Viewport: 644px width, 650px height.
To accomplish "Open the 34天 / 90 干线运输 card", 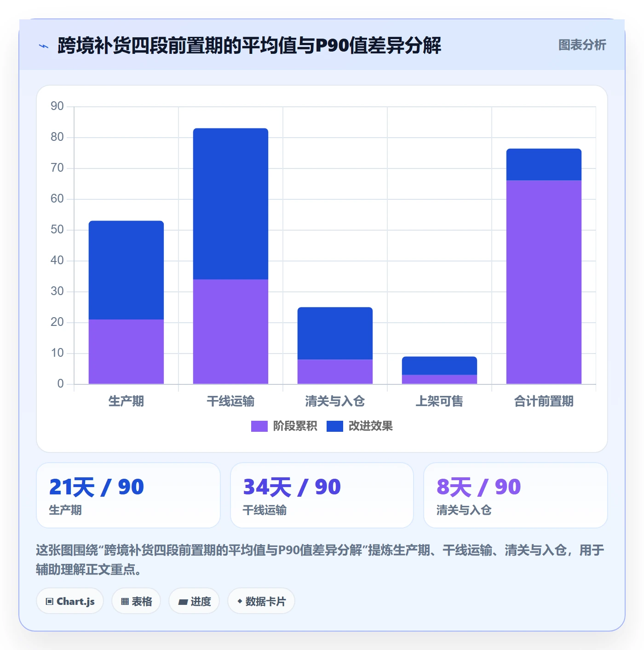I will (x=322, y=495).
